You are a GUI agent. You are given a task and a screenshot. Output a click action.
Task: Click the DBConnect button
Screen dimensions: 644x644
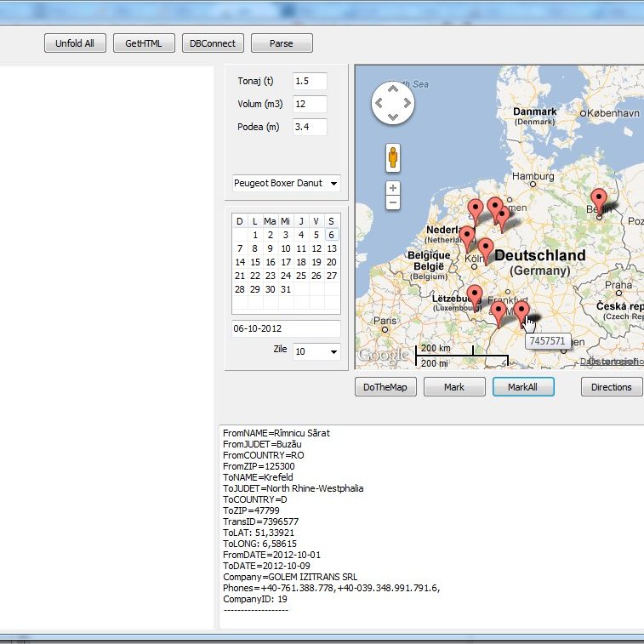pyautogui.click(x=214, y=43)
